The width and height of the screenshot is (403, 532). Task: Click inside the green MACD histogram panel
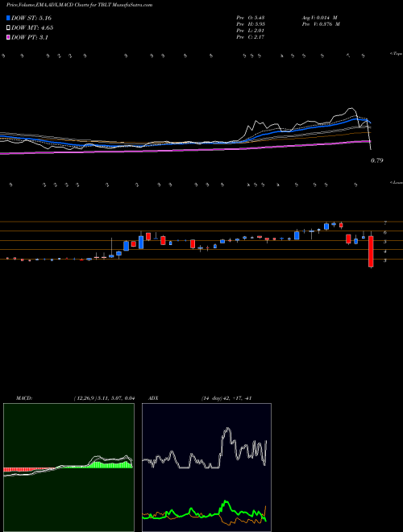coord(69,468)
